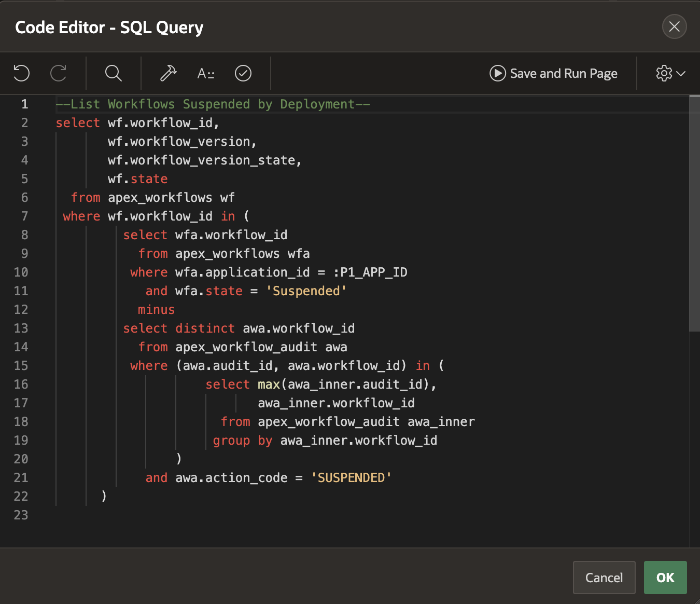Open the Find search icon
Image resolution: width=700 pixels, height=604 pixels.
pyautogui.click(x=114, y=73)
